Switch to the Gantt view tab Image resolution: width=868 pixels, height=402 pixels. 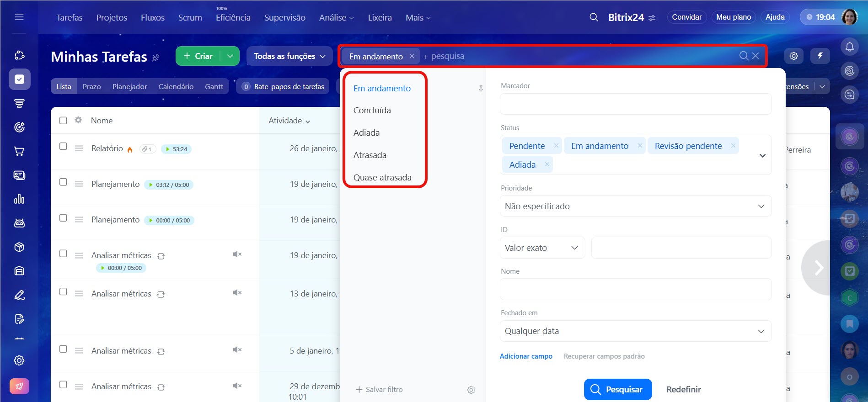click(x=214, y=86)
